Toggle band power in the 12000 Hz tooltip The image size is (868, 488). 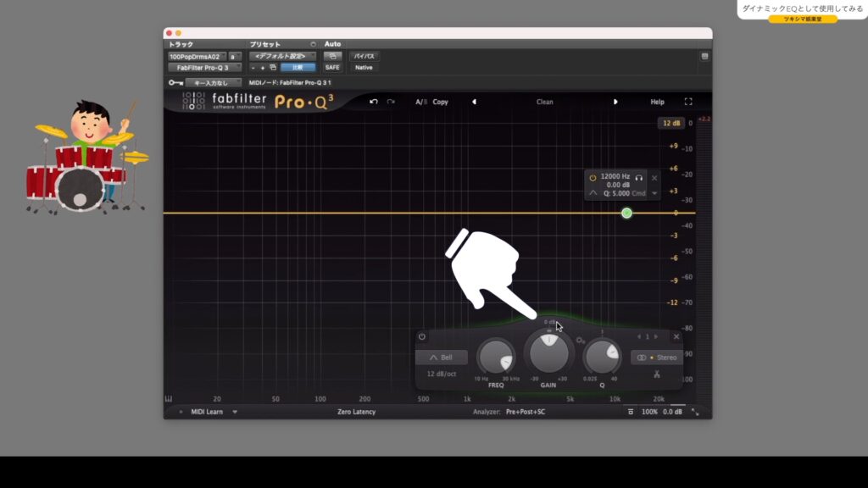click(x=593, y=178)
